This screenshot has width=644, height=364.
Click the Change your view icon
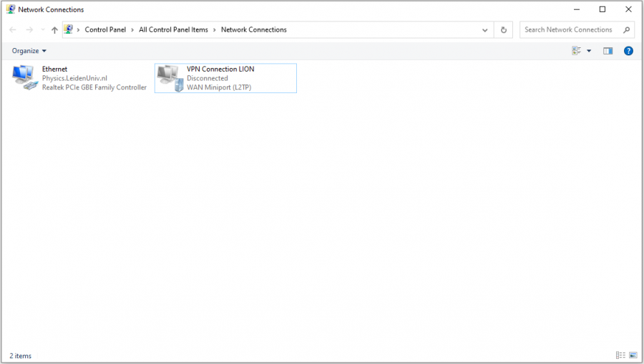tap(577, 51)
